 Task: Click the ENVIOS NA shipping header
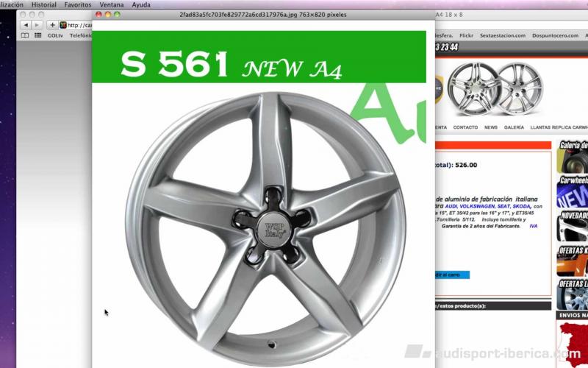(573, 315)
